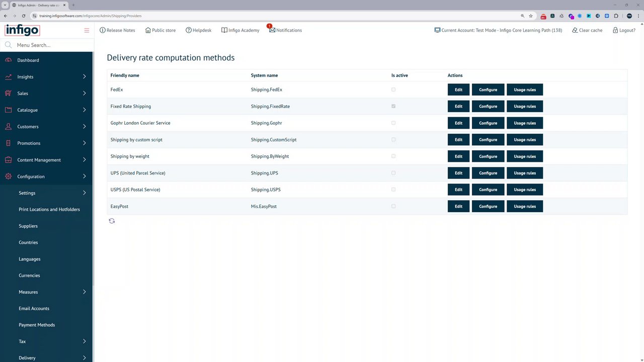Click the Dashboard sidebar icon

pos(8,60)
